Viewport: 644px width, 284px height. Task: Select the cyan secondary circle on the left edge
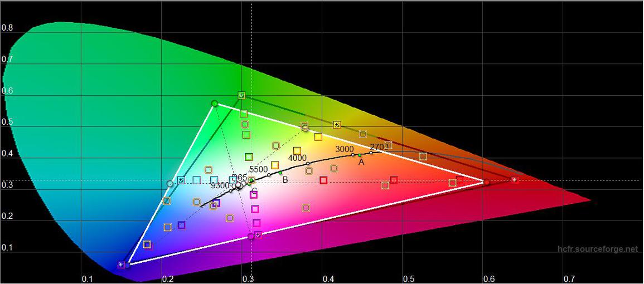pyautogui.click(x=170, y=183)
